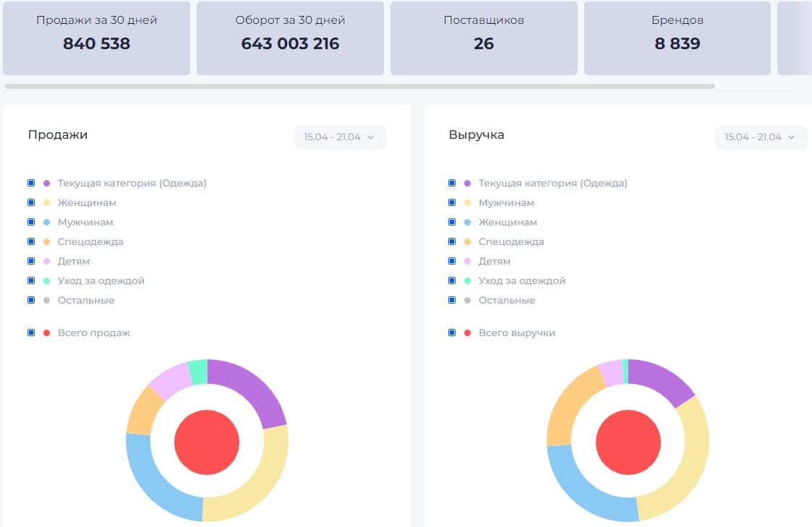812x527 pixels.
Task: Click the Оборот за 30 дней card
Action: [x=290, y=38]
